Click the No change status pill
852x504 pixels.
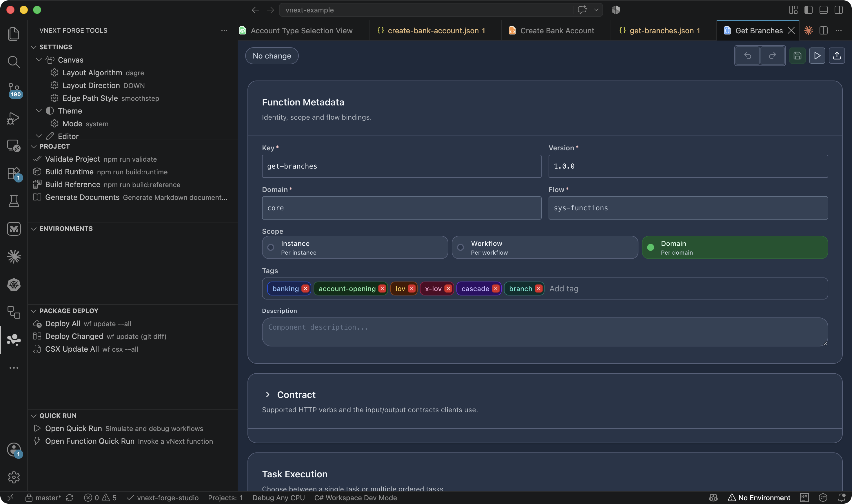click(272, 56)
